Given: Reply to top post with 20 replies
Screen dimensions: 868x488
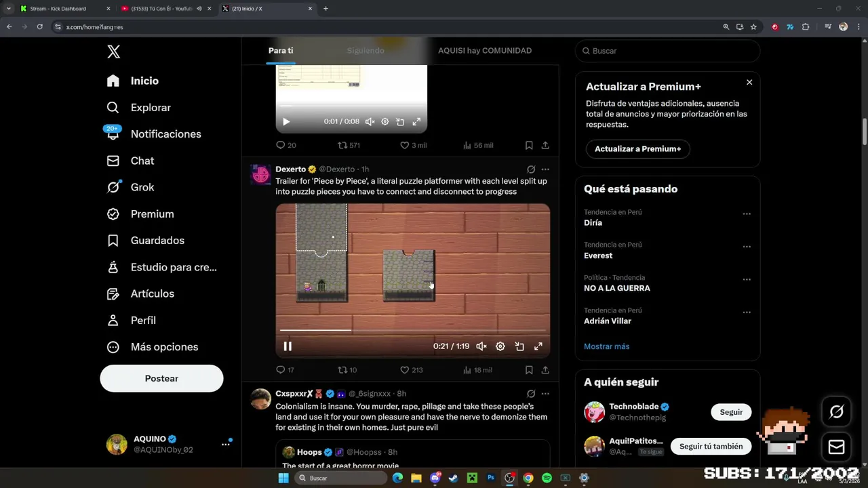Looking at the screenshot, I should pos(285,145).
